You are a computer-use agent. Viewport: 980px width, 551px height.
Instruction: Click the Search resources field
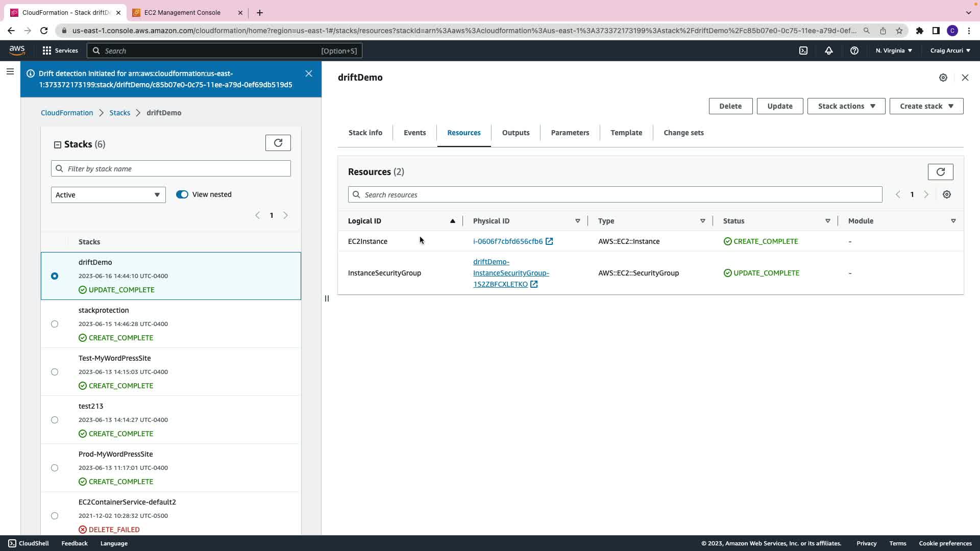pos(615,195)
